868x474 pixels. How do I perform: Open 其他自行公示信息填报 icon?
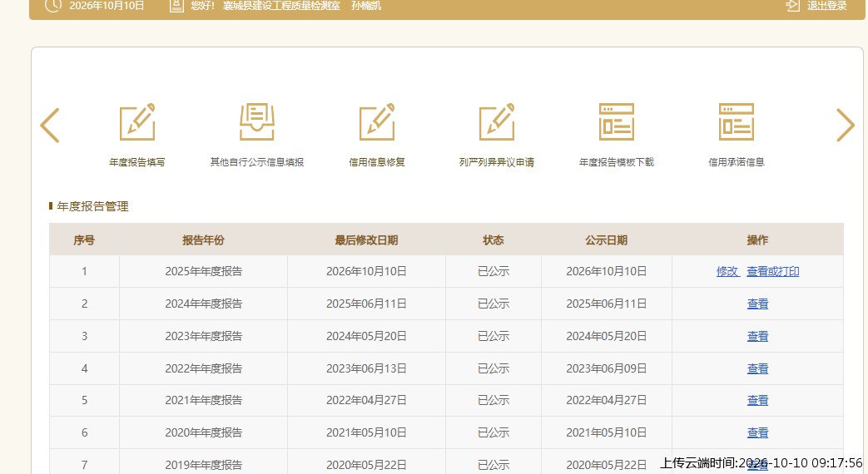coord(257,121)
